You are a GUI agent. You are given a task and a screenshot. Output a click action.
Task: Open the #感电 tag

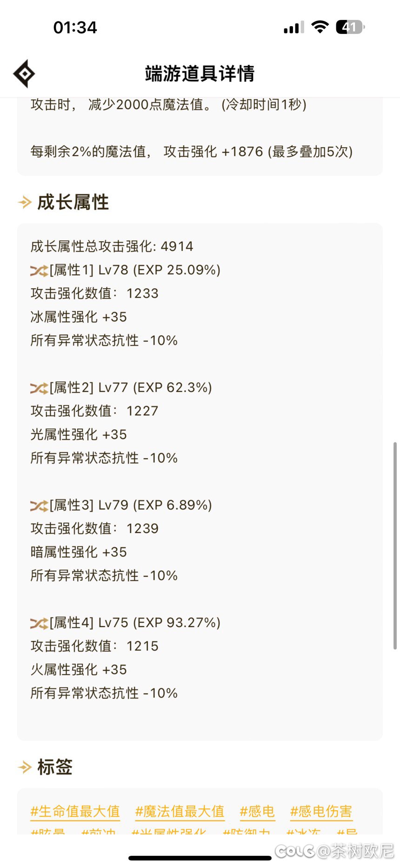pos(257,812)
